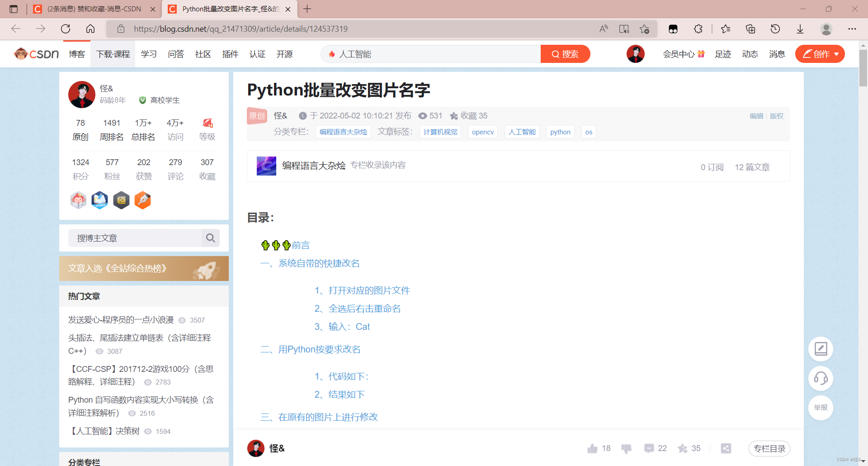This screenshot has height=466, width=868.
Task: Open the browser address bar site info dropdown
Action: tap(120, 29)
